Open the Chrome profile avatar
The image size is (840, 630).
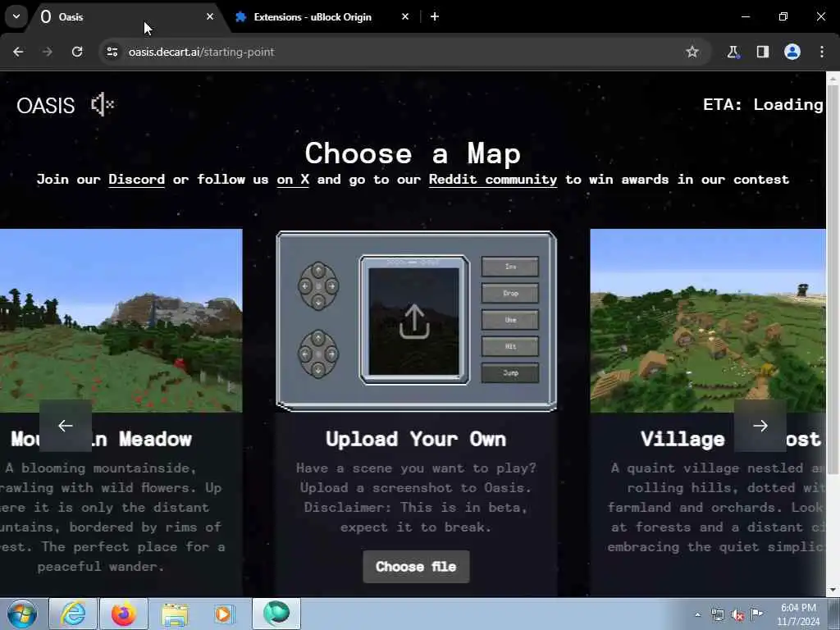click(x=792, y=52)
